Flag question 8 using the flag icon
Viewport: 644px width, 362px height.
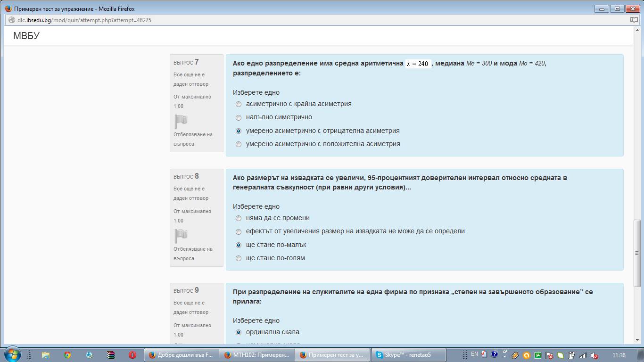[x=181, y=236]
